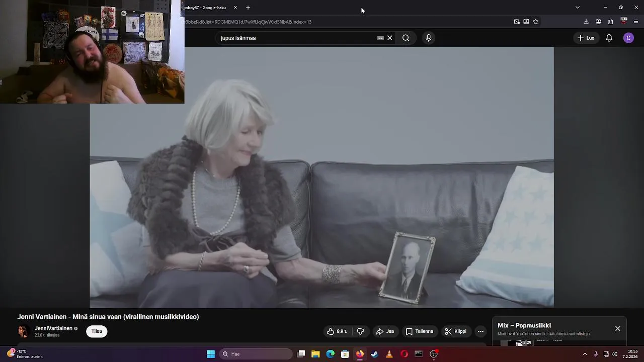This screenshot has height=362, width=644.
Task: Close the Mix – Popmusiikki panel
Action: pos(618,328)
